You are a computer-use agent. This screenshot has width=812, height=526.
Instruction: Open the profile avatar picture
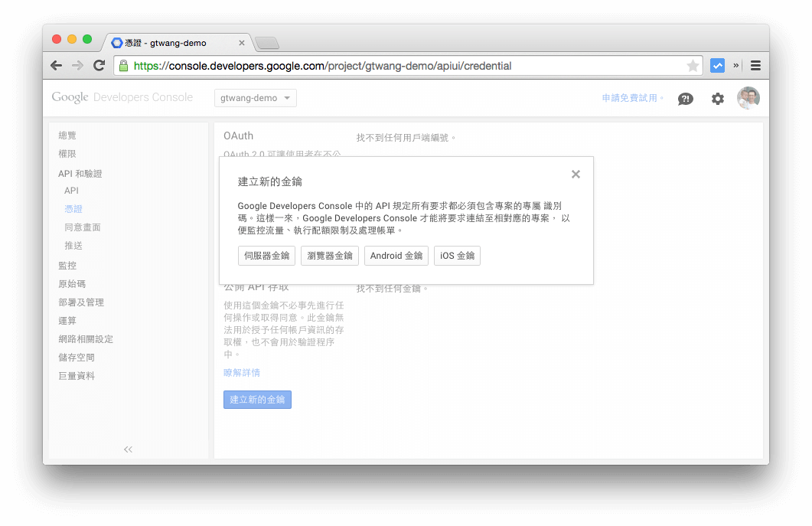748,97
